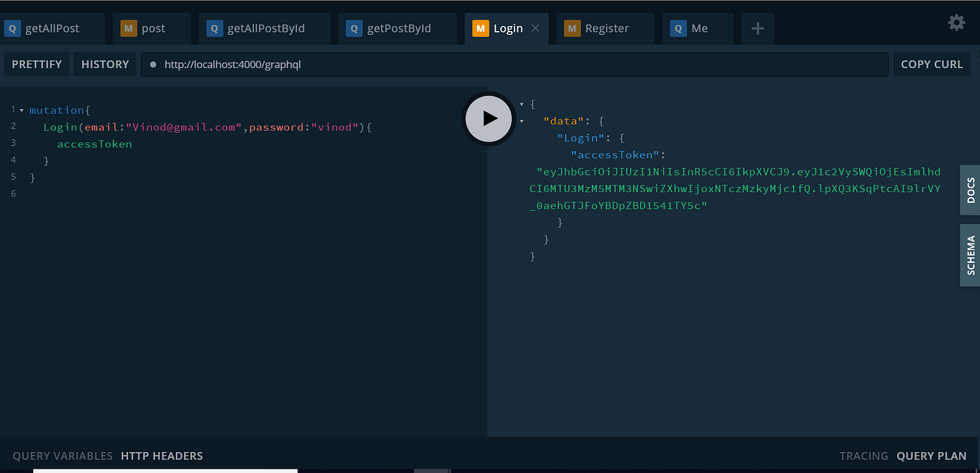
Task: Click the M mutation icon on post tab
Action: click(x=127, y=28)
